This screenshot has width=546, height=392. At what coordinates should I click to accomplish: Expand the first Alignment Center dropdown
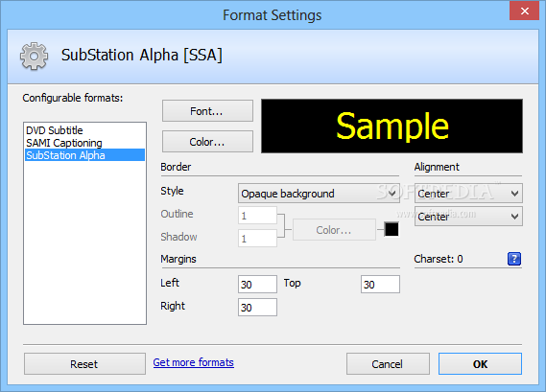click(x=468, y=194)
